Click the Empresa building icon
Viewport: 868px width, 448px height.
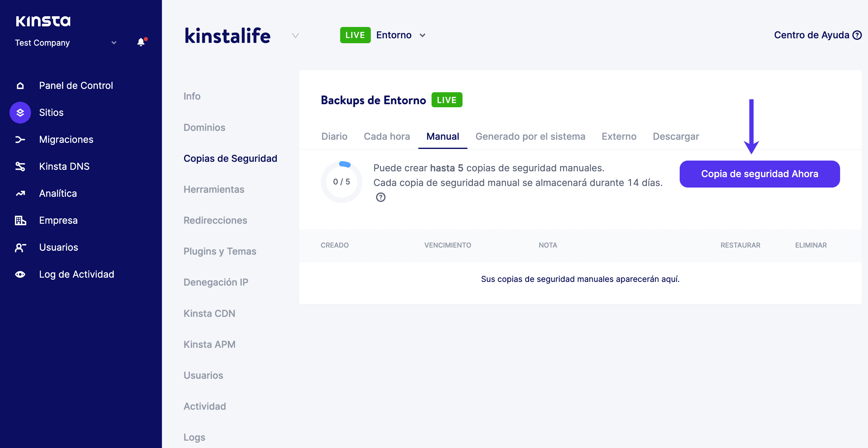point(20,220)
